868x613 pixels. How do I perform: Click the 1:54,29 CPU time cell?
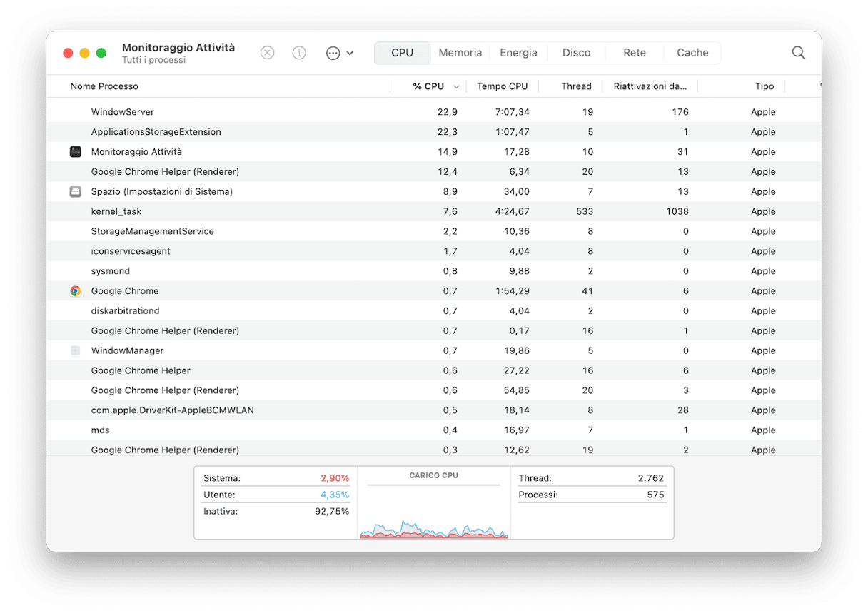513,291
